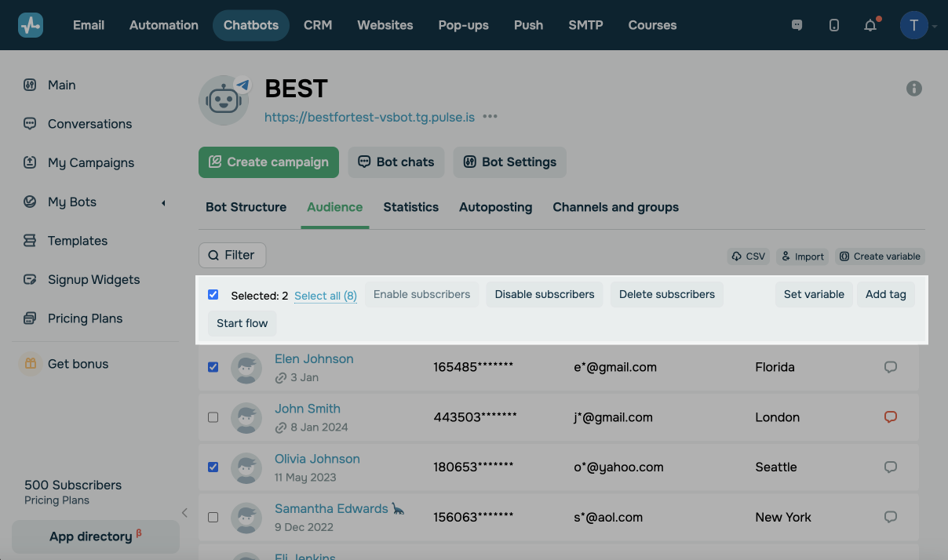Screen dimensions: 948x560
Task: Click the BEST bot avatar image
Action: (224, 100)
